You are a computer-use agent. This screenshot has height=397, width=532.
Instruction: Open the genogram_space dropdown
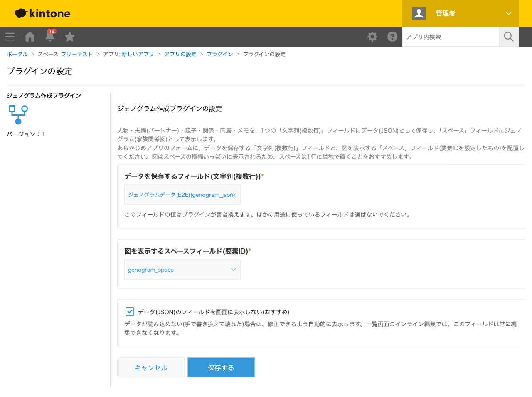[x=182, y=270]
